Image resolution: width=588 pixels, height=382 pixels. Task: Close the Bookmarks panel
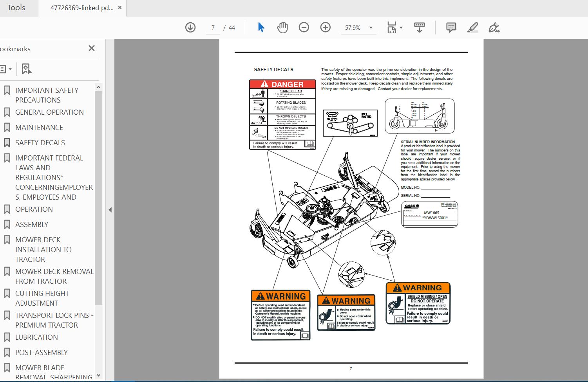point(92,48)
